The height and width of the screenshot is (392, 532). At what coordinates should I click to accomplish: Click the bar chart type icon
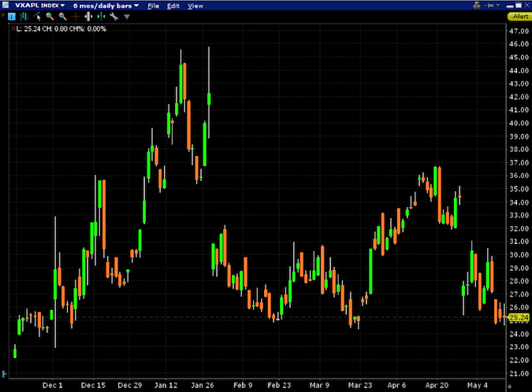point(24,17)
